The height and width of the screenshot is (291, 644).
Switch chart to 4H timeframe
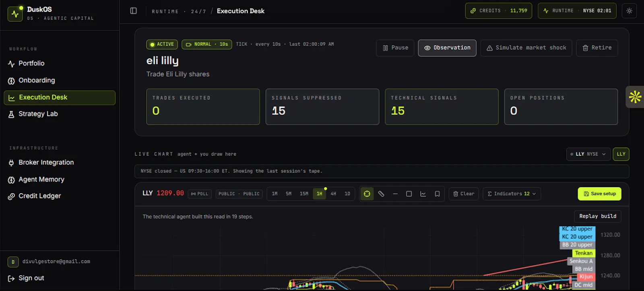coord(333,194)
